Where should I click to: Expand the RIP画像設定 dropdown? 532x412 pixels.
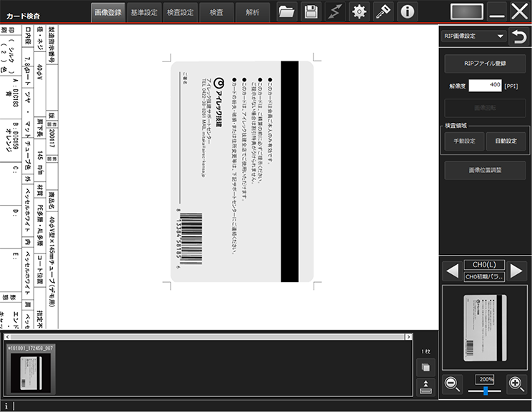473,36
